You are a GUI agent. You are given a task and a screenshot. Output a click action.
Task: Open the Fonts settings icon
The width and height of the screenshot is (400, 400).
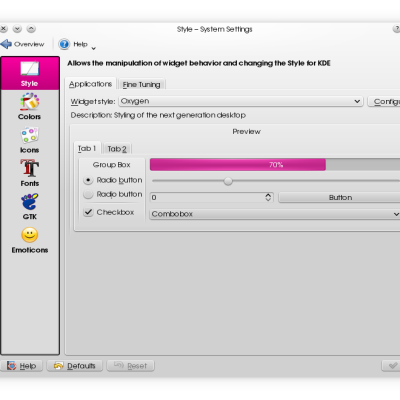[x=30, y=168]
